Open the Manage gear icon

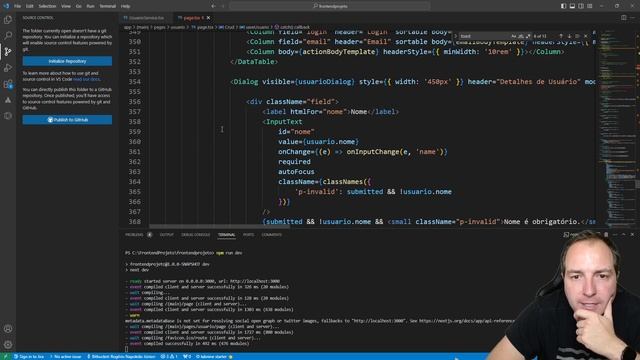[8, 344]
